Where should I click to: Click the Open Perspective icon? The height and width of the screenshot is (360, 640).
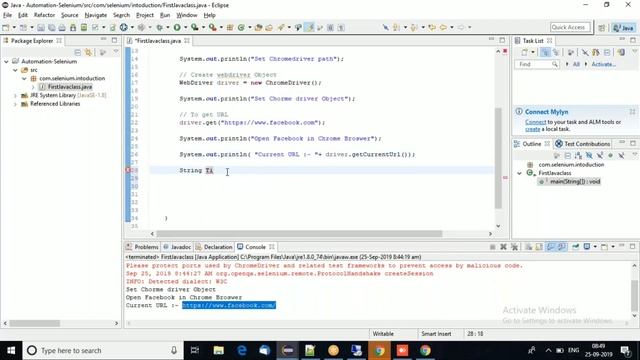point(602,28)
